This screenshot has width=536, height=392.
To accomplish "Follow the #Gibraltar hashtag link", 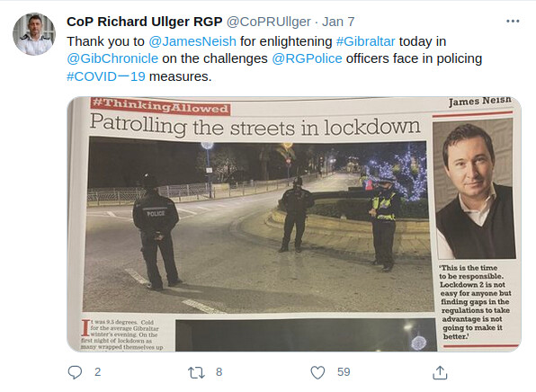I will click(366, 41).
